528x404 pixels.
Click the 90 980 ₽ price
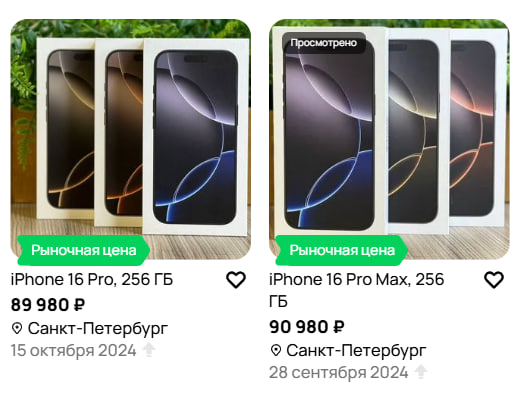306,327
